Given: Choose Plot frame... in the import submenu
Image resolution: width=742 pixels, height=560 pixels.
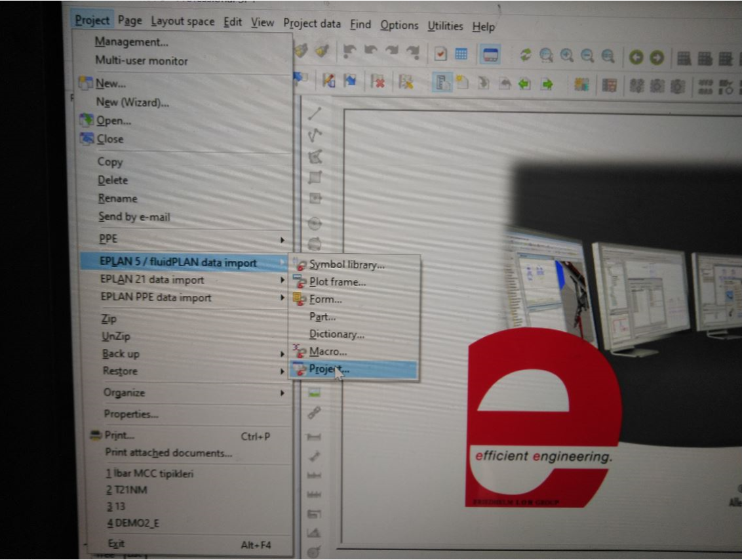Looking at the screenshot, I should (353, 282).
